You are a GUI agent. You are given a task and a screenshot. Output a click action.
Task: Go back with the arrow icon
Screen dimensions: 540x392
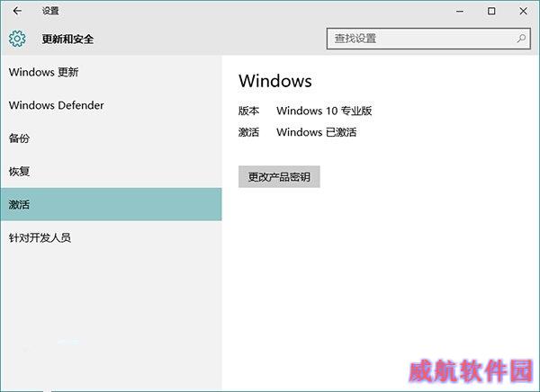(17, 11)
